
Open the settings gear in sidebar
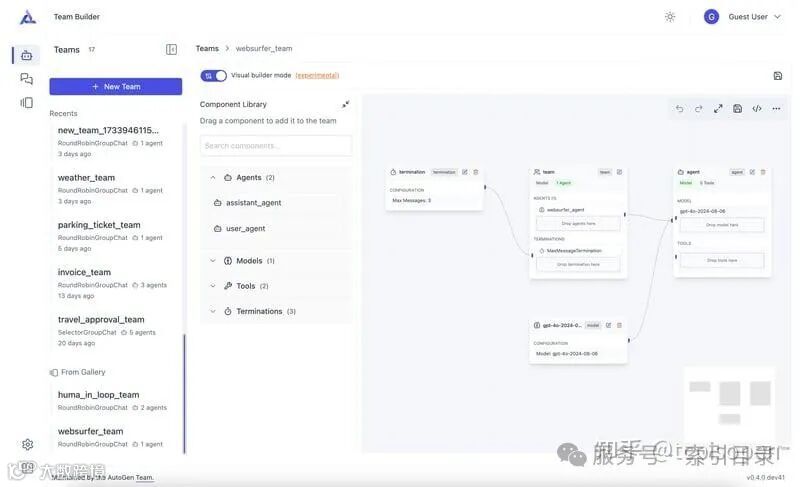point(28,444)
